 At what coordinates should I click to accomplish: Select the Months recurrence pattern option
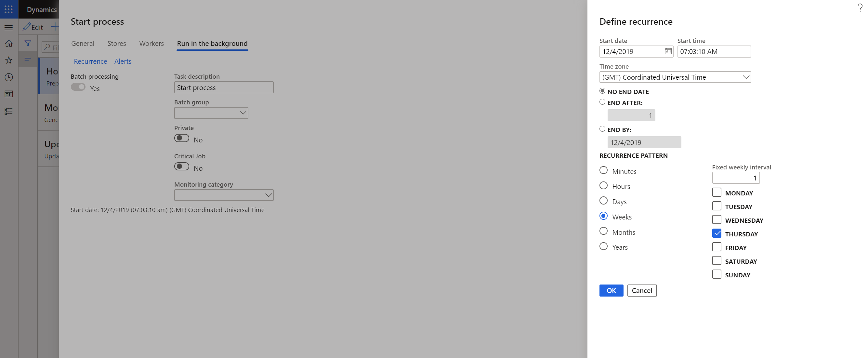(x=603, y=231)
